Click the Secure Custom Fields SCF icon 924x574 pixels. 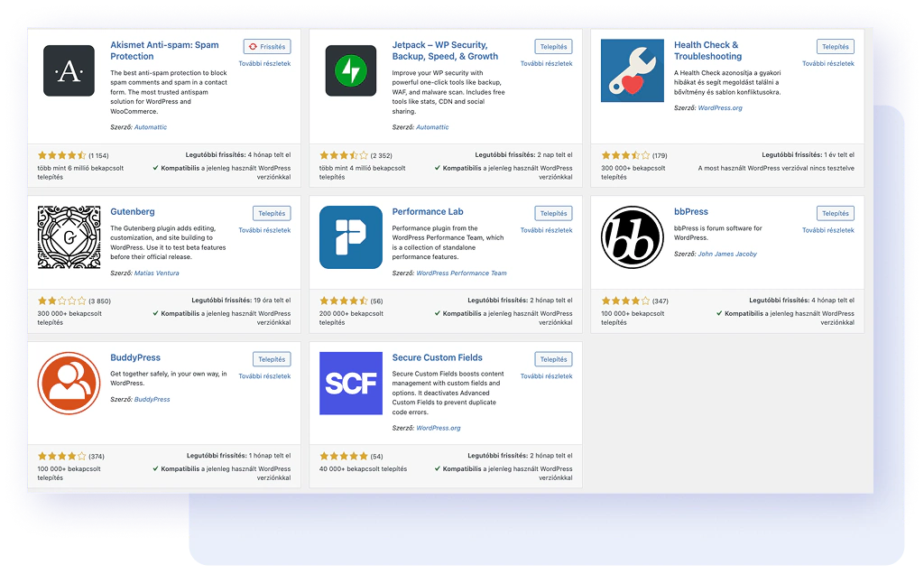[351, 383]
